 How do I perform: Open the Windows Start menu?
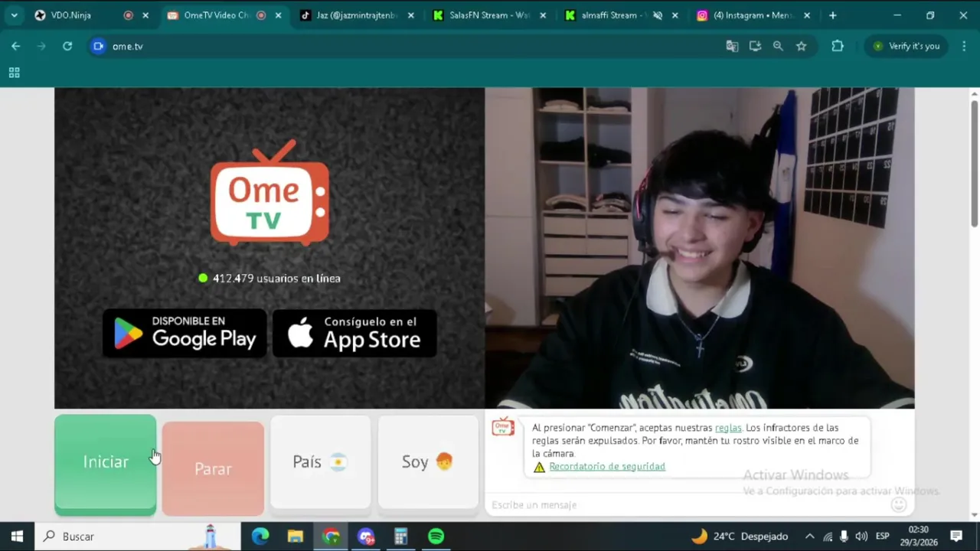17,536
